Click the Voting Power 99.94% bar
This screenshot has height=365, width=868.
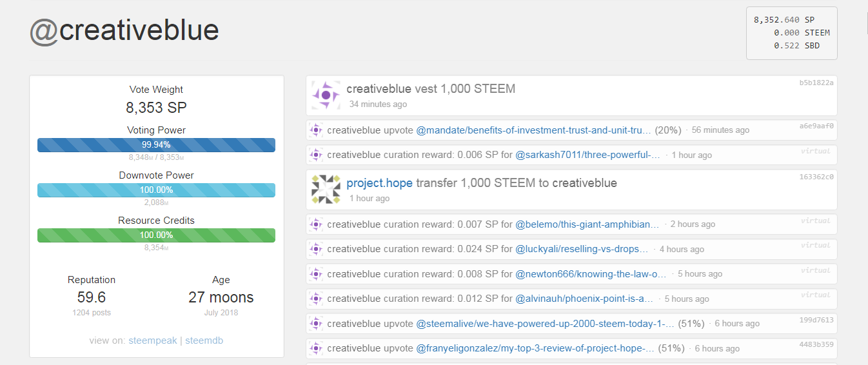(157, 145)
